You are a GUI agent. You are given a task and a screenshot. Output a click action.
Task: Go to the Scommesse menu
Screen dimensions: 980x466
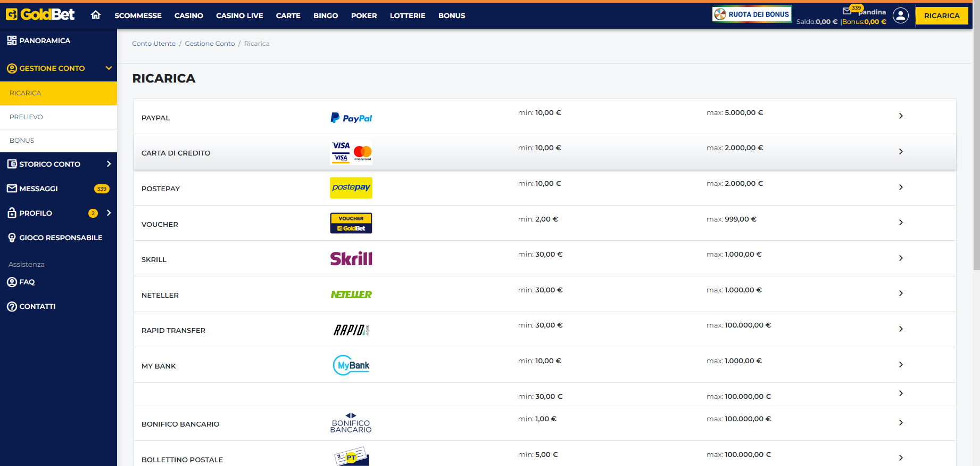pos(138,16)
